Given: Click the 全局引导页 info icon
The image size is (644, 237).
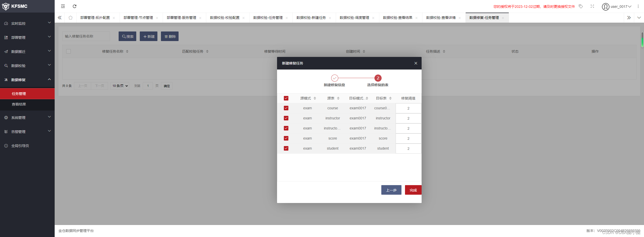Looking at the screenshot, I should pos(6,146).
